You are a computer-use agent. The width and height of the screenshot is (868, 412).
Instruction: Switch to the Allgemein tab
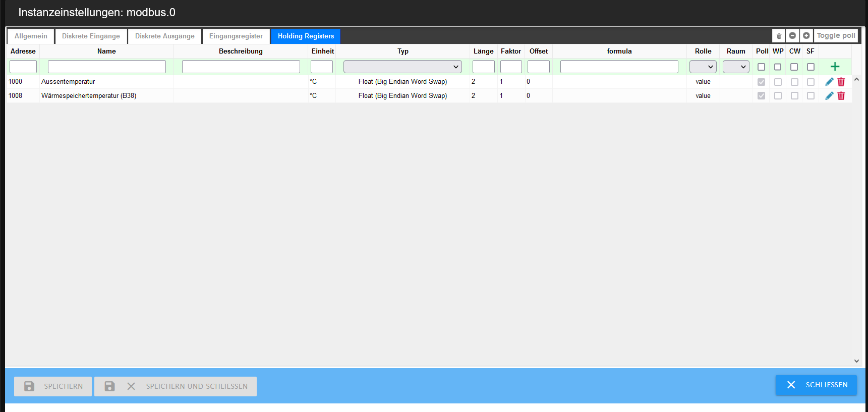coord(31,36)
